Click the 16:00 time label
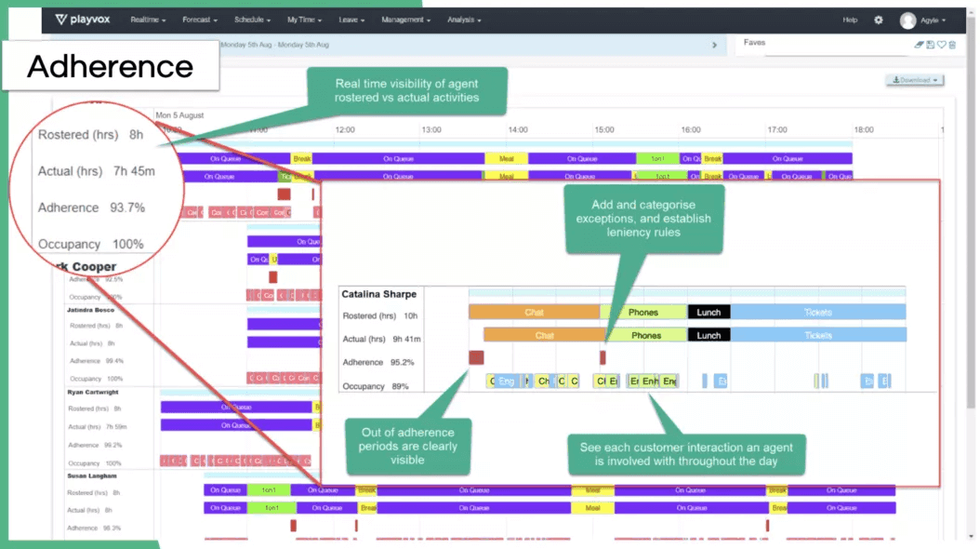 (x=691, y=130)
